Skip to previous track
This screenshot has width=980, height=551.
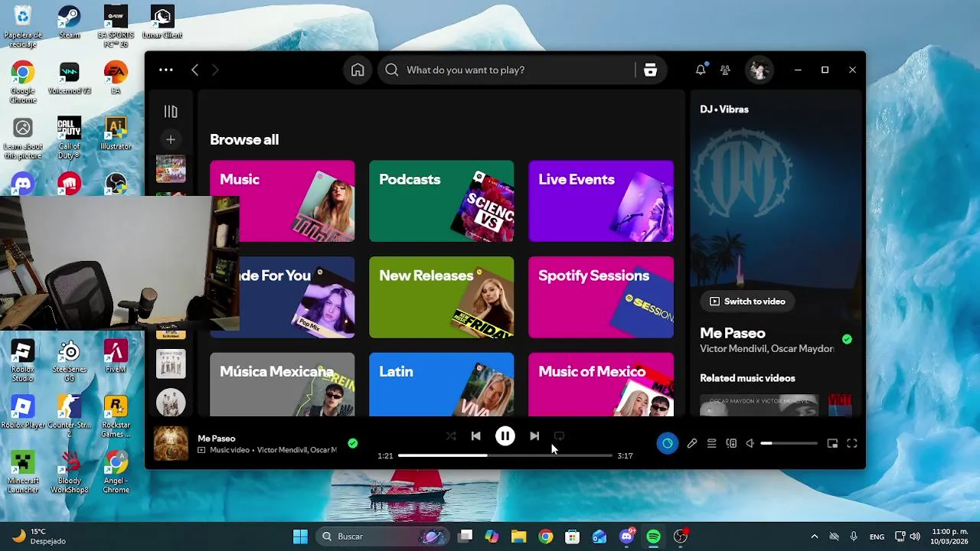475,436
